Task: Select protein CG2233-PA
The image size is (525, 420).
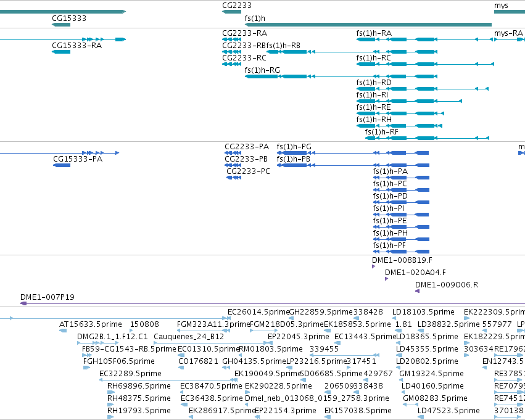Action: coord(247,147)
